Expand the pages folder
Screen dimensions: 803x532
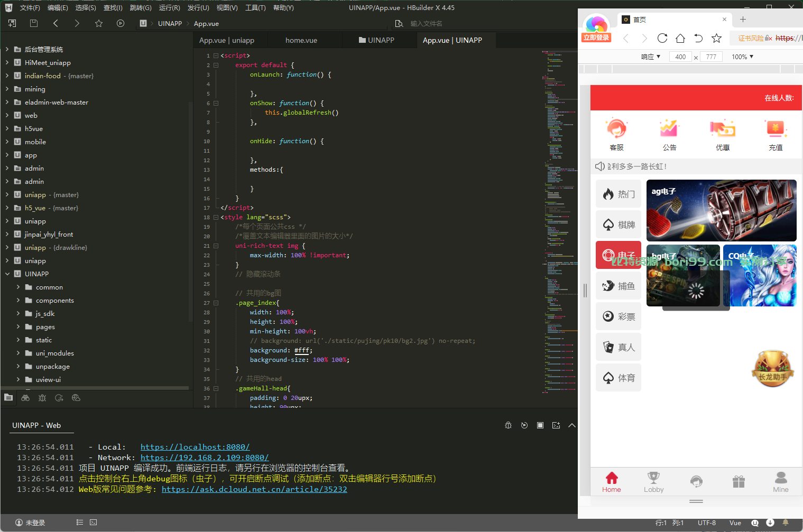[x=18, y=326]
